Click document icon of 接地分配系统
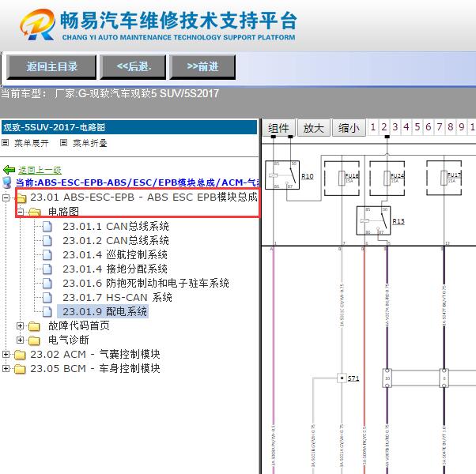Viewport: 476px width, 474px height. pyautogui.click(x=47, y=269)
